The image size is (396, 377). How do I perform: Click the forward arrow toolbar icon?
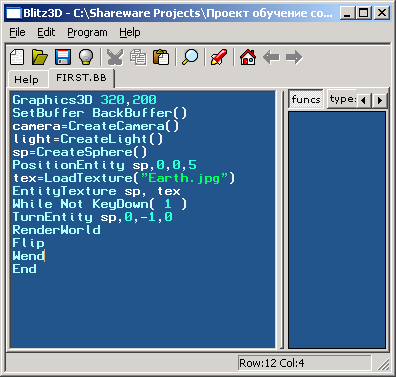click(294, 57)
